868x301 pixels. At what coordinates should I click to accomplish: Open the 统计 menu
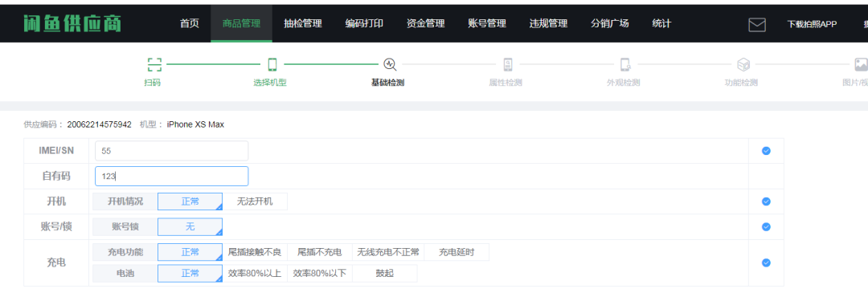tap(661, 23)
